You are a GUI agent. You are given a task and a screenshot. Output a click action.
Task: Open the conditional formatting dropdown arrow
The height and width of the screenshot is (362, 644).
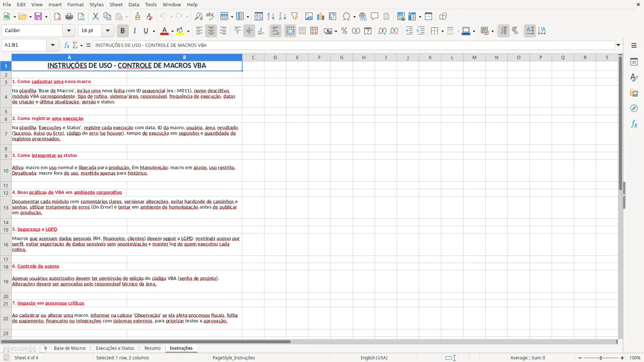tap(492, 31)
